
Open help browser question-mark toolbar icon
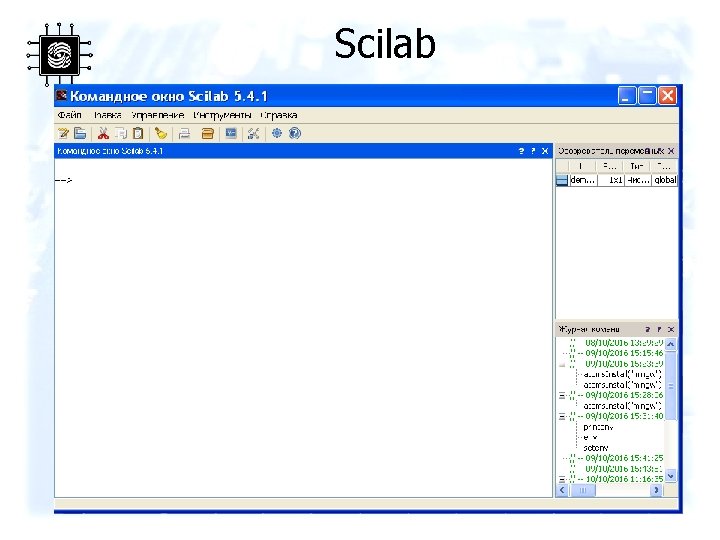point(295,134)
